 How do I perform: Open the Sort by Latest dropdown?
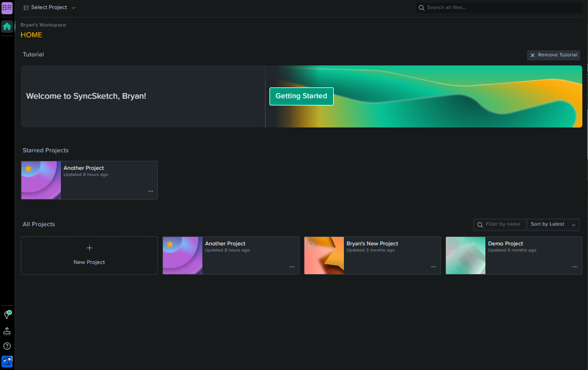(553, 224)
